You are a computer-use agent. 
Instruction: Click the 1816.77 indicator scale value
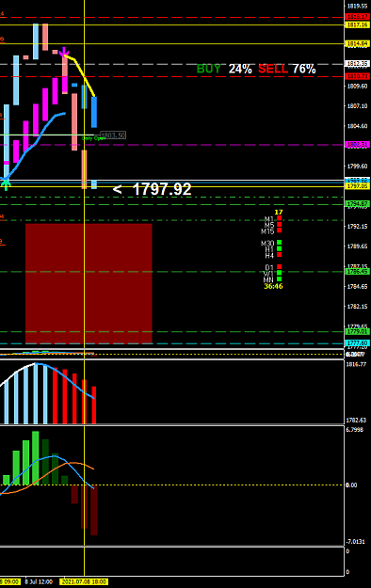(356, 364)
